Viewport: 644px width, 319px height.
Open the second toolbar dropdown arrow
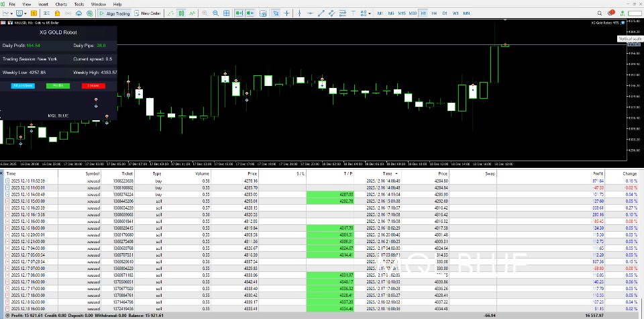coord(25,13)
